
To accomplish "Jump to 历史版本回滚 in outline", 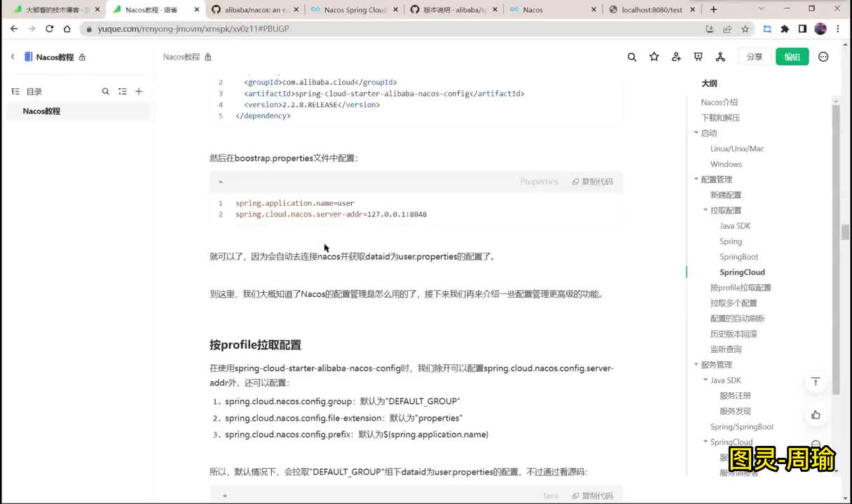I will pos(734,334).
